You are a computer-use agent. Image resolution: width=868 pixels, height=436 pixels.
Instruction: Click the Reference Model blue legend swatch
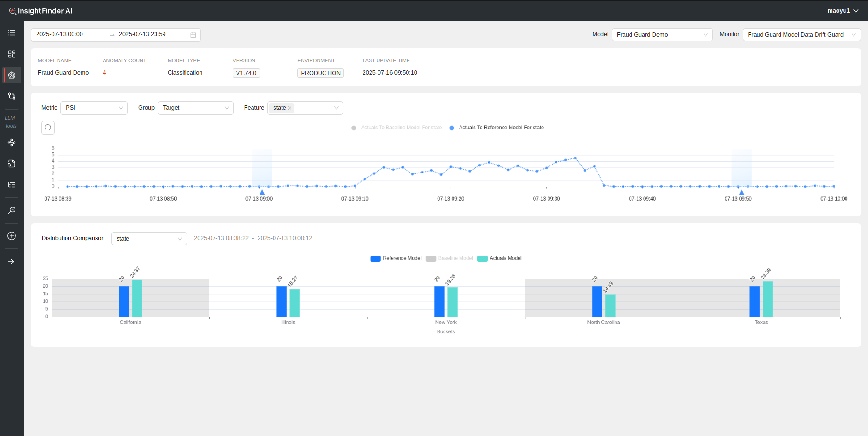click(375, 258)
